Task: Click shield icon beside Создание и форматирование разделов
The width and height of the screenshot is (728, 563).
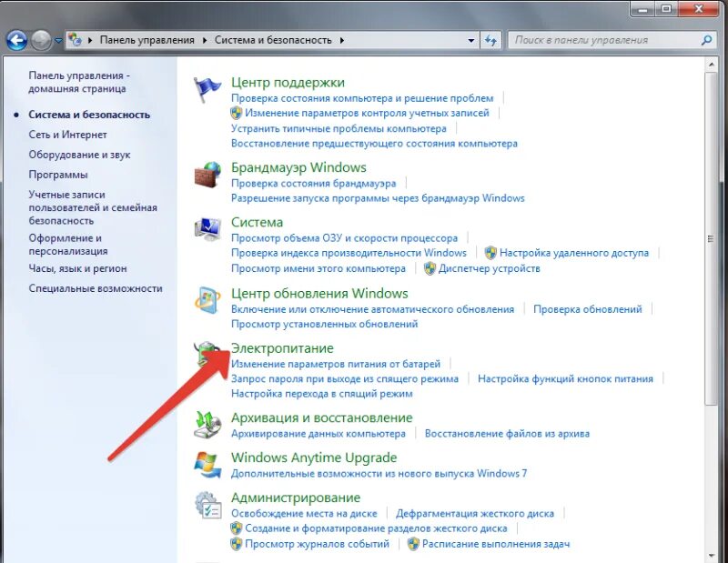Action: pos(237,528)
